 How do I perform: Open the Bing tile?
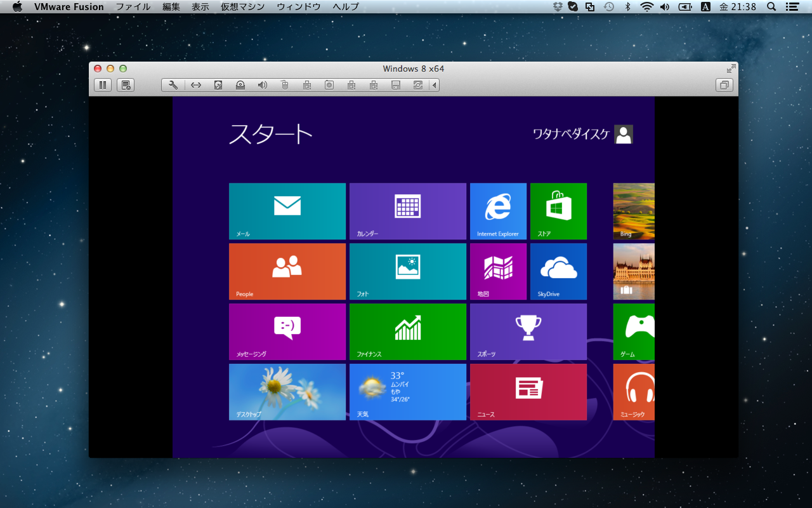click(x=634, y=211)
